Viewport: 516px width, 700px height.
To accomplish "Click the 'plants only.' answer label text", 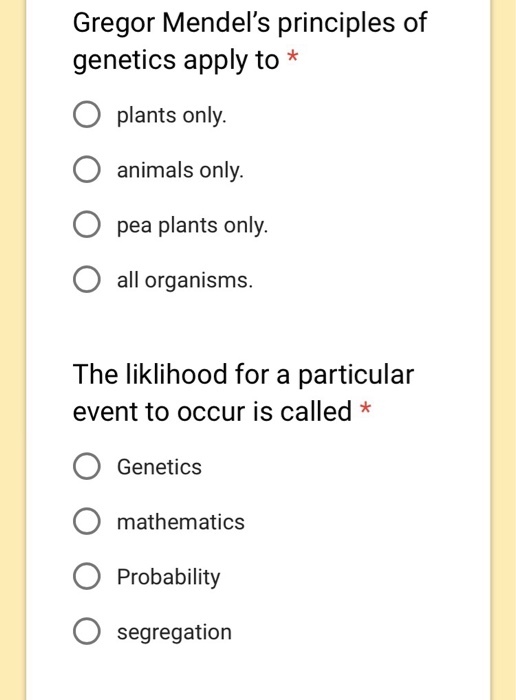I will [x=172, y=116].
